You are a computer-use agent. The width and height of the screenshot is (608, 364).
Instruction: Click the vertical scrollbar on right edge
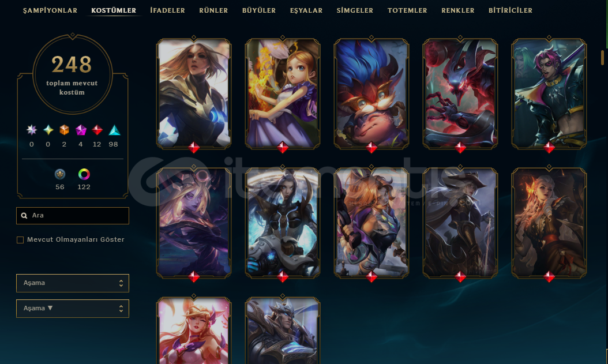pos(602,57)
